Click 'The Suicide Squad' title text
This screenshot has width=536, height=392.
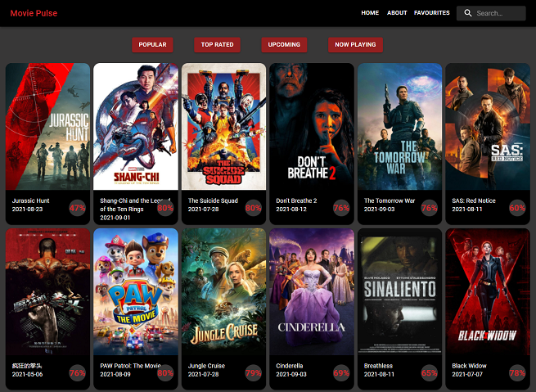pos(213,201)
